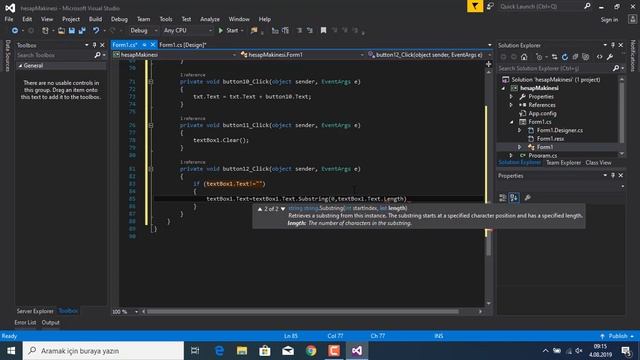Viewport: 640px width, 360px height.
Task: Collapse the General group in Toolbox
Action: tap(20, 66)
